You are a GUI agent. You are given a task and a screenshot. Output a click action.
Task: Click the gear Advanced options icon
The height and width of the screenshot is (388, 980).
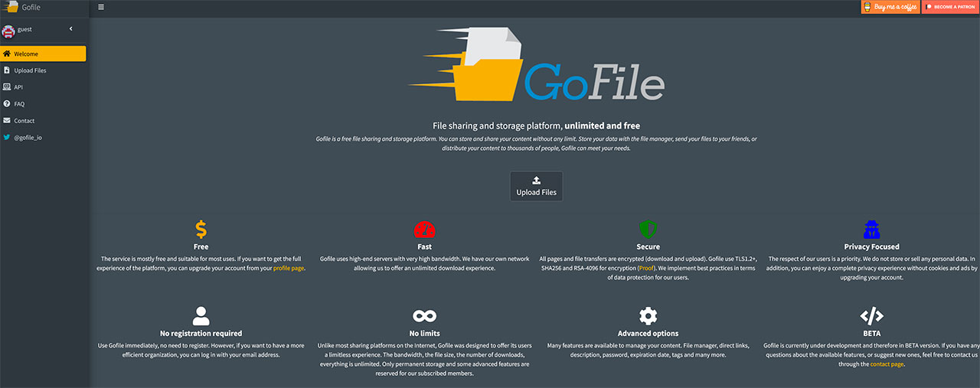click(x=648, y=315)
